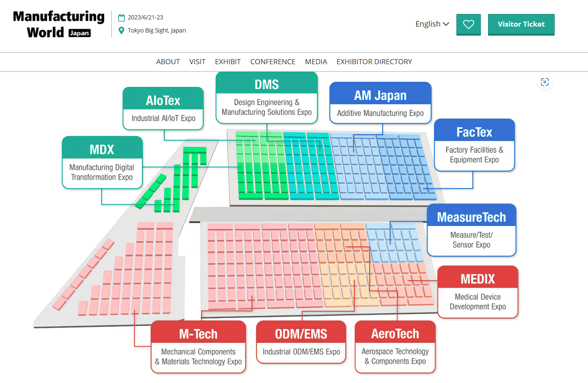Click the location pin icon beside Tokyo Big Sight
588x383 pixels.
tap(121, 30)
